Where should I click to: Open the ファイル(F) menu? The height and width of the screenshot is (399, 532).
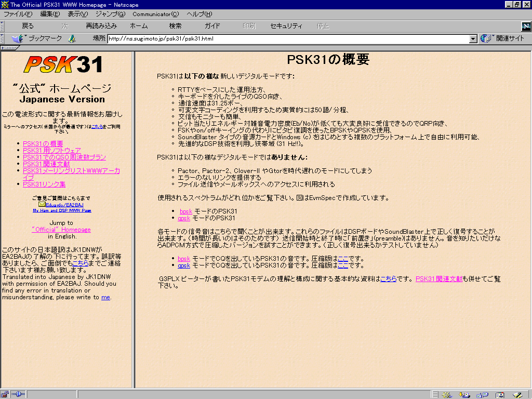[18, 14]
